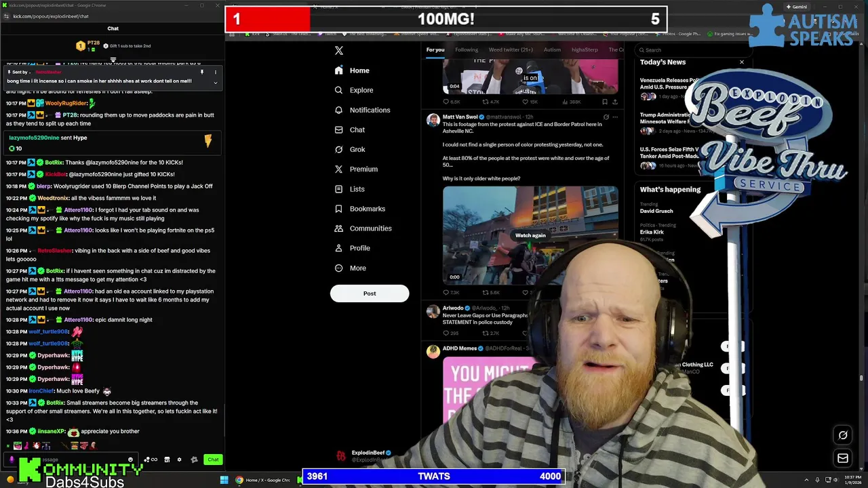Viewport: 868px width, 488px height.
Task: Open Grok in the X sidebar
Action: [349, 149]
